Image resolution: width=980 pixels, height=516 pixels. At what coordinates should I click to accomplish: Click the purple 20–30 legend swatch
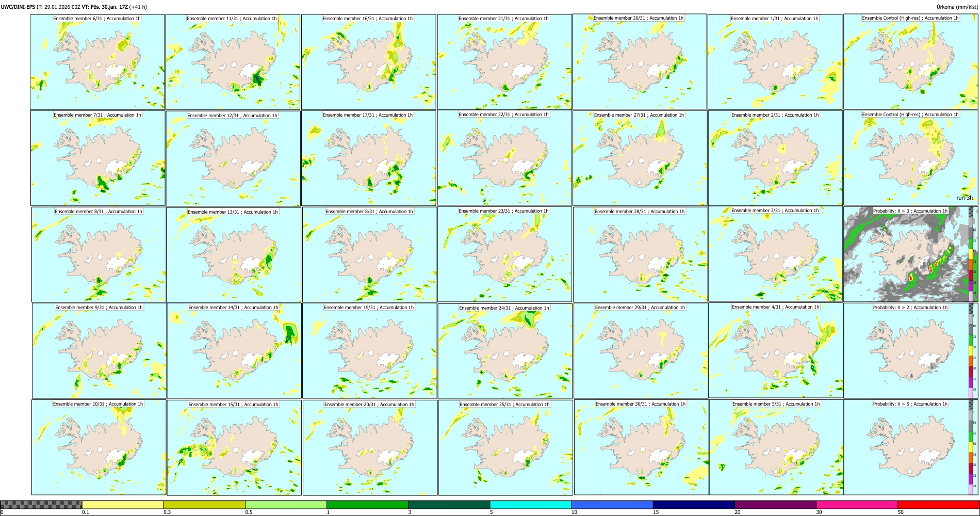click(775, 505)
